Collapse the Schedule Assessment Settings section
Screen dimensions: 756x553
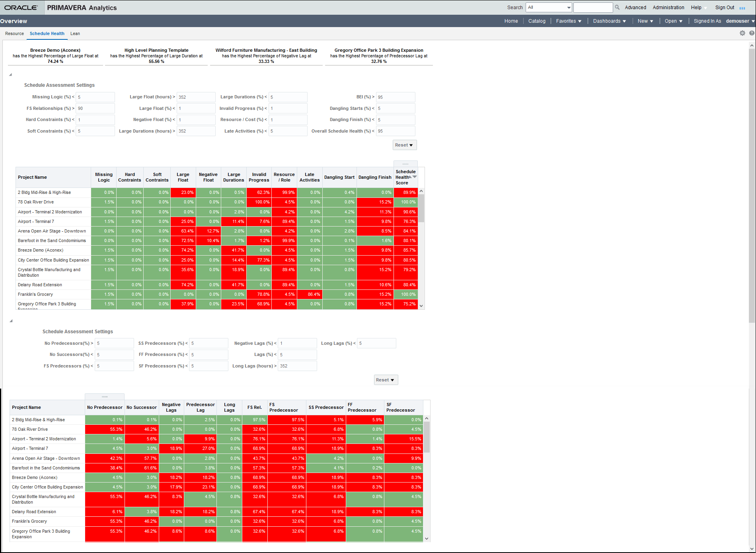coord(11,74)
